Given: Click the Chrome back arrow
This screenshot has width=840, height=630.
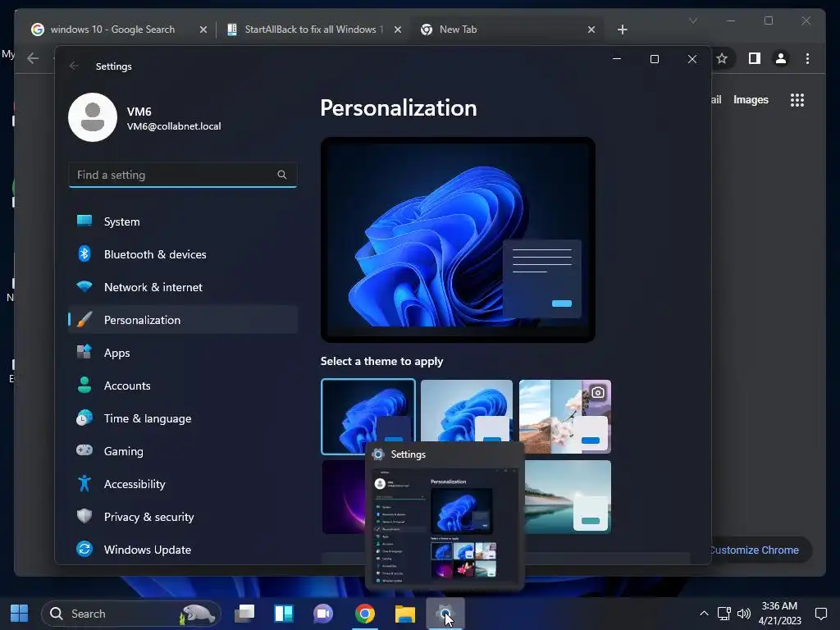Looking at the screenshot, I should pyautogui.click(x=33, y=58).
